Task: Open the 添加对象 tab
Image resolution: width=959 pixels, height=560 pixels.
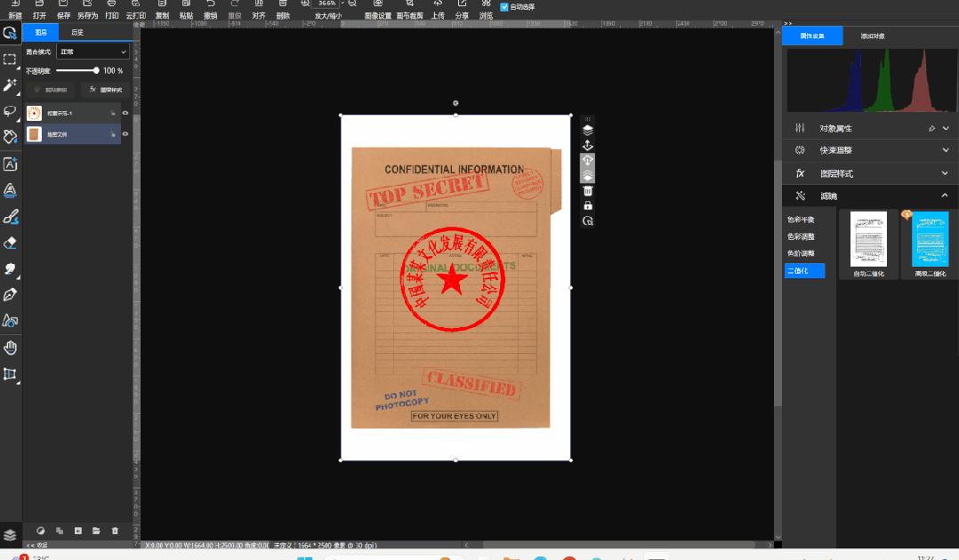Action: pos(872,36)
